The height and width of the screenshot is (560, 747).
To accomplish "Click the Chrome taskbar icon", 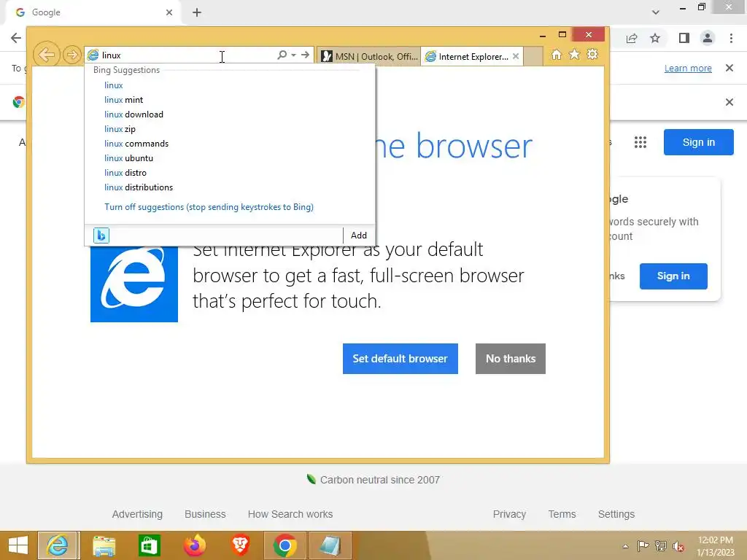I will tap(285, 545).
